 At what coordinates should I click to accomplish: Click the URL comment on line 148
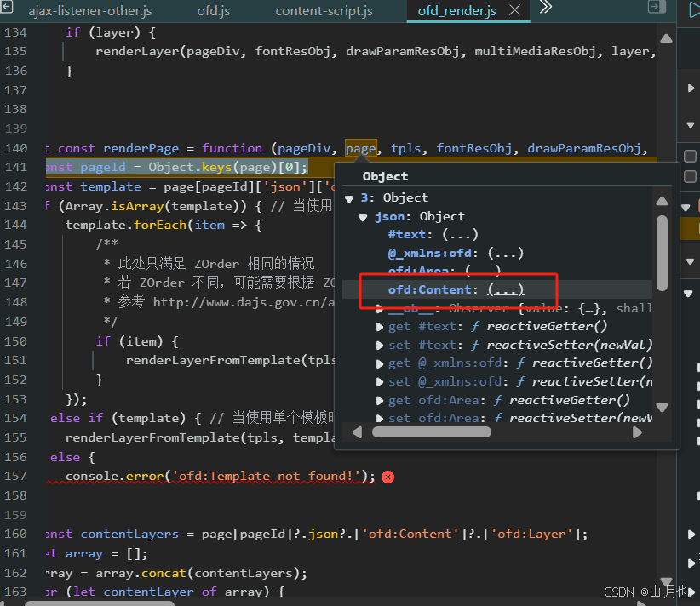click(244, 302)
